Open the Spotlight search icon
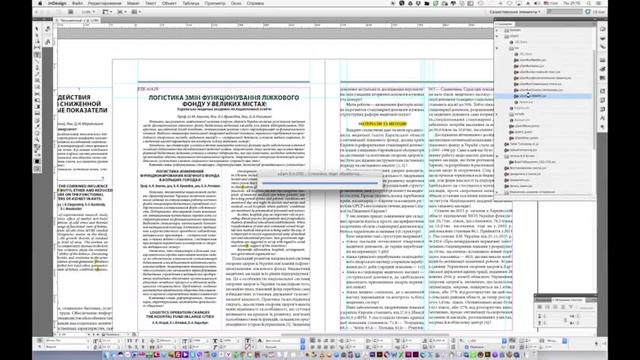 pos(589,3)
